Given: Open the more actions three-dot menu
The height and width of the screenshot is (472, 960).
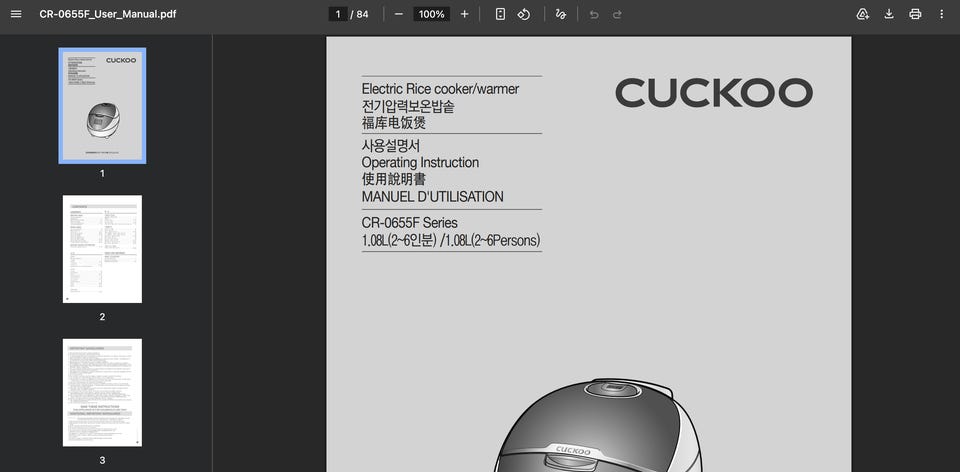Looking at the screenshot, I should (x=942, y=14).
